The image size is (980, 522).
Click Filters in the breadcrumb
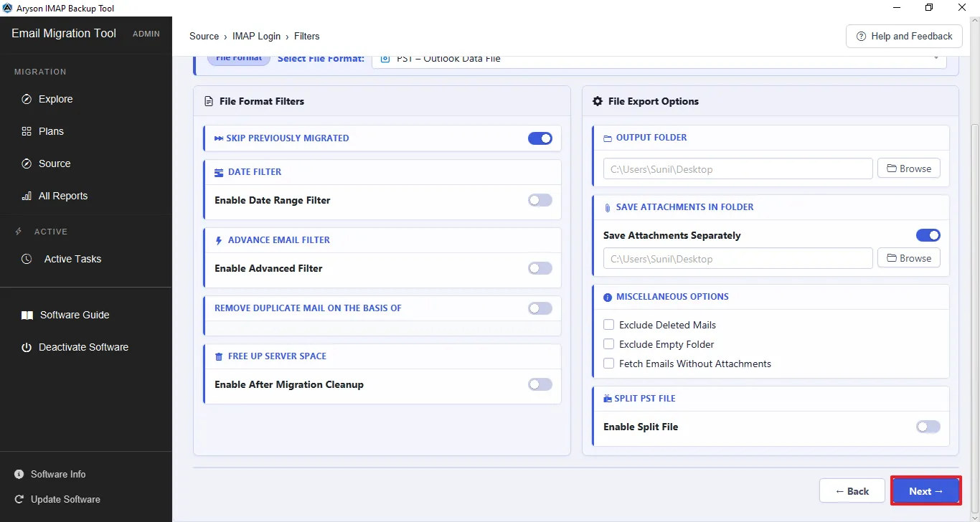[307, 36]
